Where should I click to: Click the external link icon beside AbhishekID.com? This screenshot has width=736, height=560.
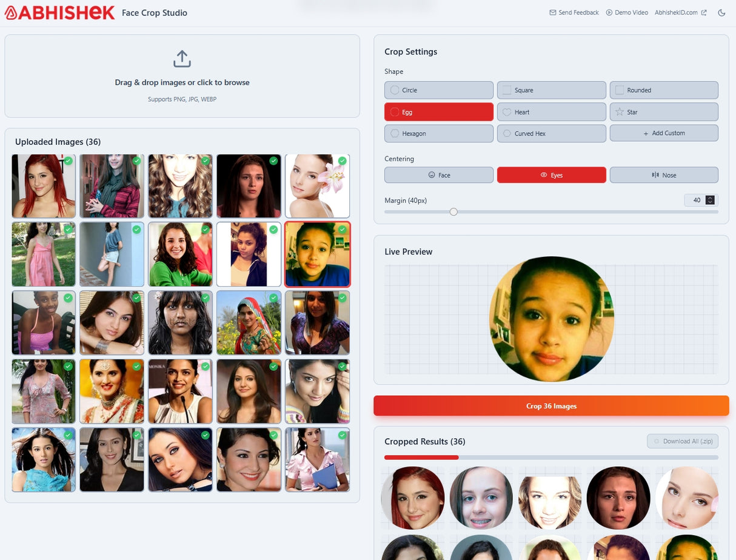coord(704,12)
